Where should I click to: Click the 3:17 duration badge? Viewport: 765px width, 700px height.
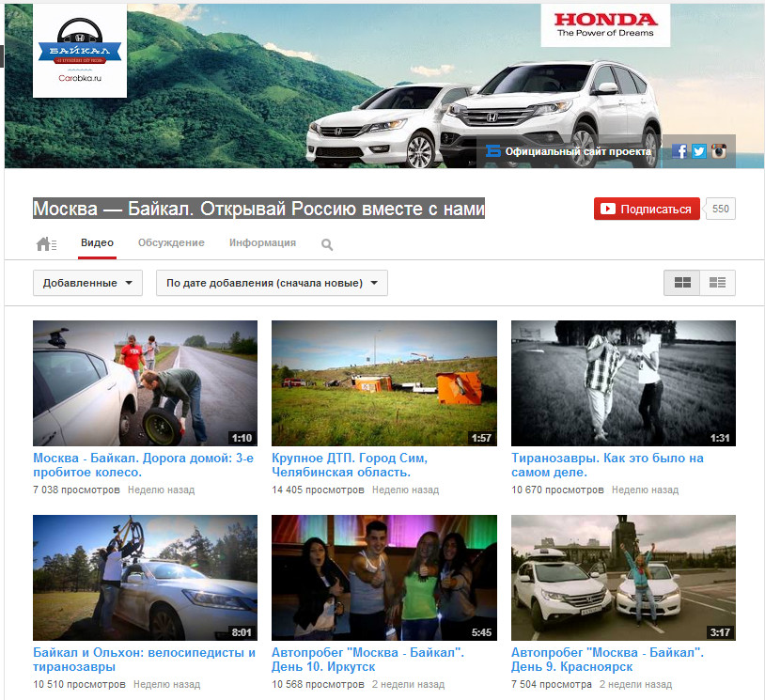[x=720, y=632]
